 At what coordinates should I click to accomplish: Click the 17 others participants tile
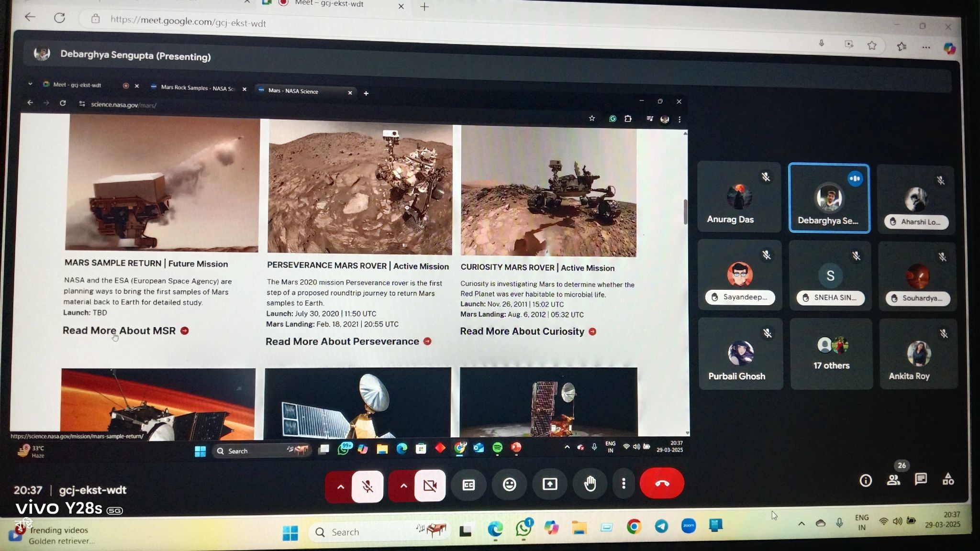pyautogui.click(x=831, y=354)
